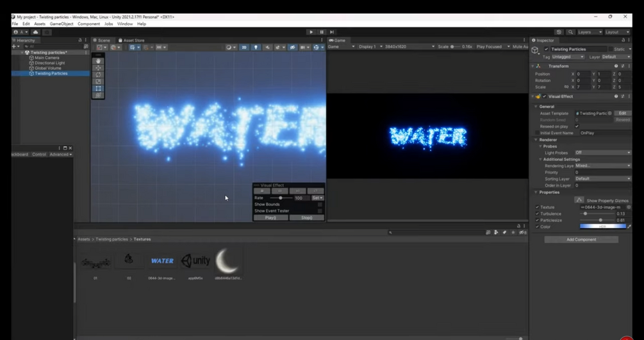Select the Hand (view) tool in Scene
Screen dimensions: 644x340
coord(98,61)
